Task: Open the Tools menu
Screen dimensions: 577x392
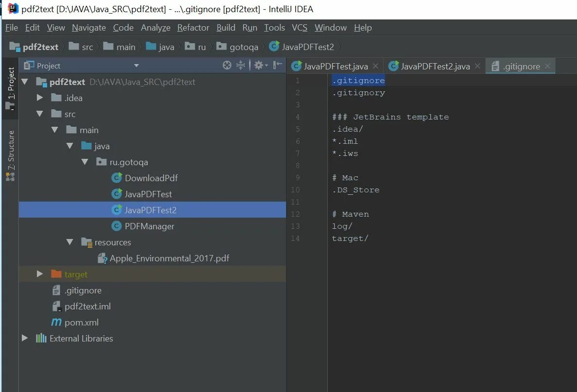Action: pyautogui.click(x=274, y=28)
